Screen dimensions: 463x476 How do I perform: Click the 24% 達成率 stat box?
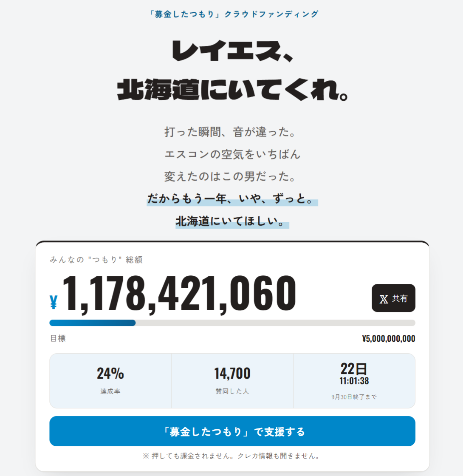(110, 381)
